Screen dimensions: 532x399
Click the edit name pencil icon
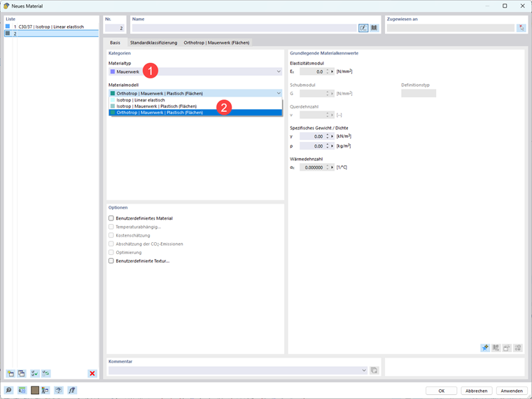[x=363, y=28]
